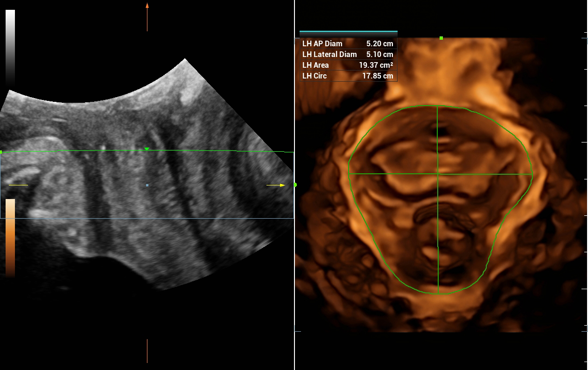Click the orange line marker below the 2D image

[x=147, y=350]
